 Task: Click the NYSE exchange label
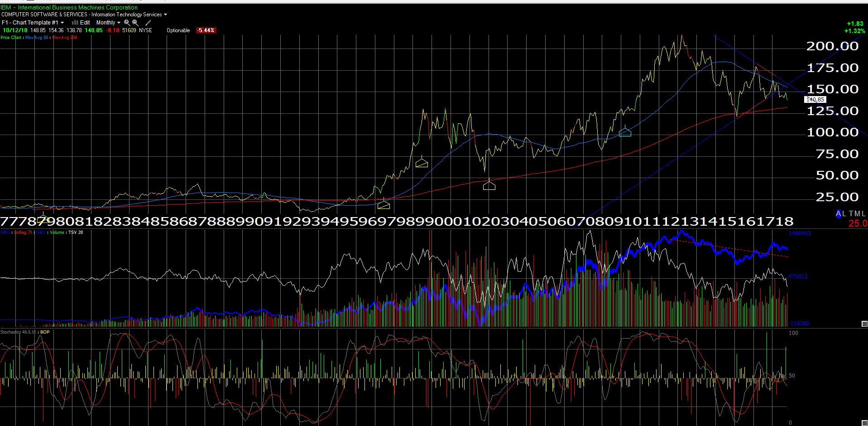click(x=145, y=30)
